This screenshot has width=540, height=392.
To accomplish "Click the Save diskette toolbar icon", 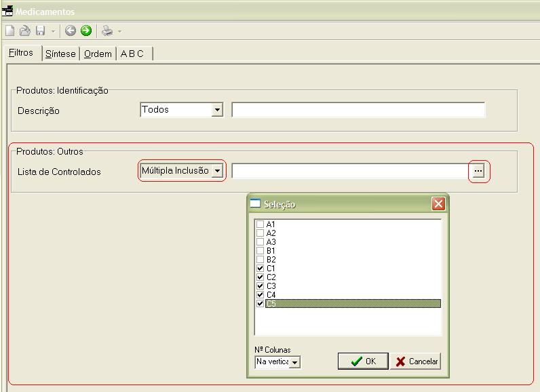I will [x=41, y=31].
